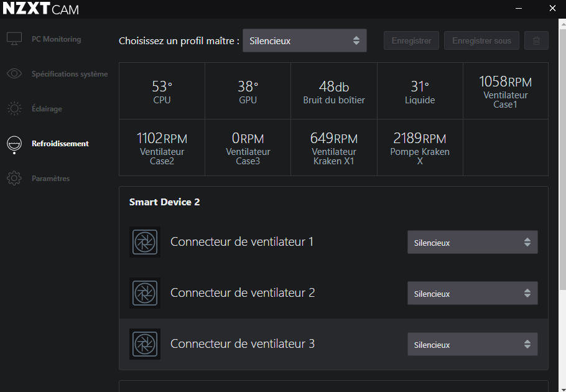Click the PC Monitoring monitor icon
This screenshot has height=392, width=566.
pos(14,39)
